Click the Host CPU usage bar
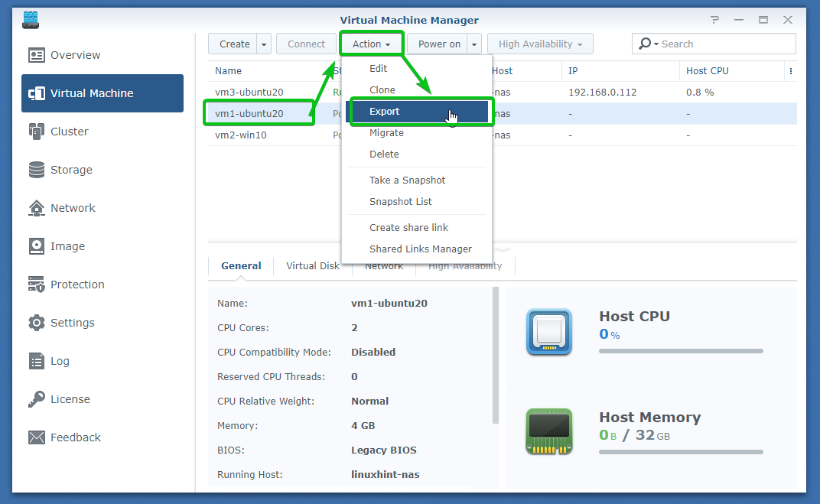 point(681,351)
